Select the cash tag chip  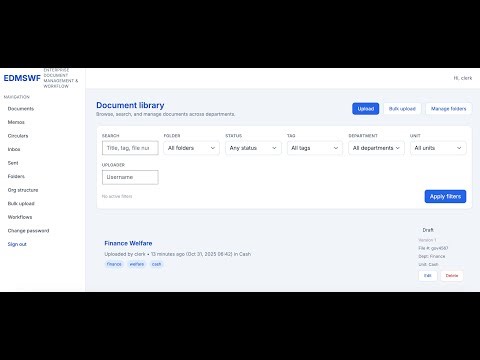pyautogui.click(x=156, y=264)
